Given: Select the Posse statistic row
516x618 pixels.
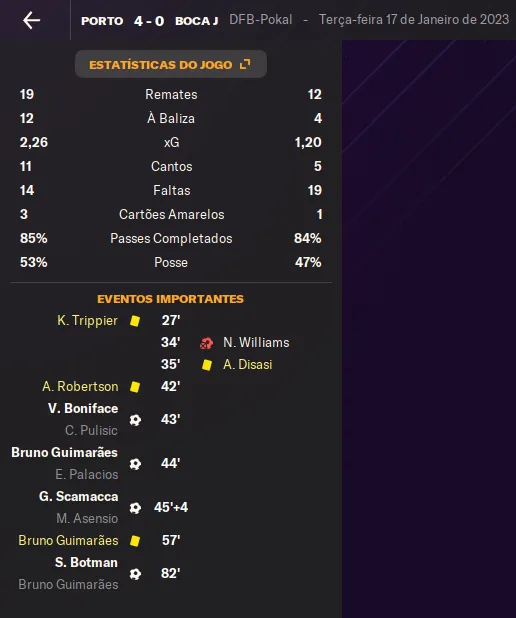Looking at the screenshot, I should (171, 262).
